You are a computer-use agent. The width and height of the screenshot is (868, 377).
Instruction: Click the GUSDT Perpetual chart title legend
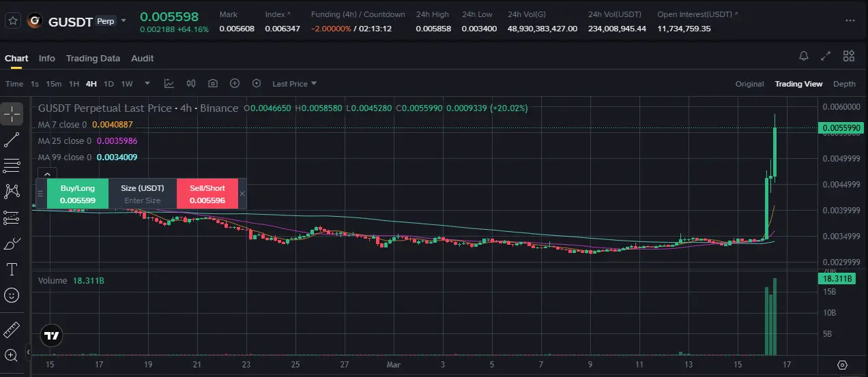[x=138, y=108]
